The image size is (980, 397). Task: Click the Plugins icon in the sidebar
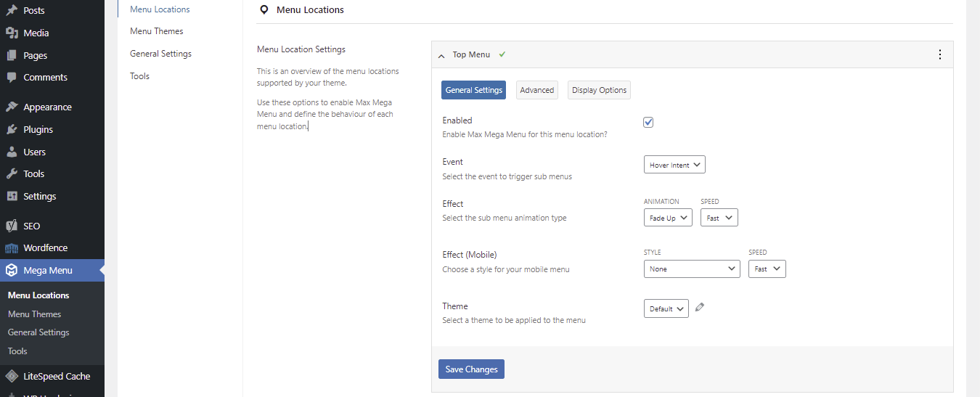tap(12, 129)
